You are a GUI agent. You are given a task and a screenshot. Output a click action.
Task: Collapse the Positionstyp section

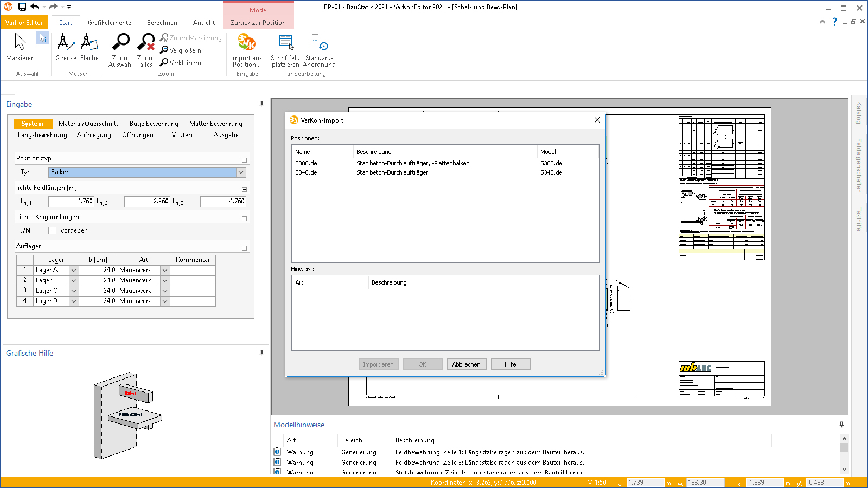[244, 160]
